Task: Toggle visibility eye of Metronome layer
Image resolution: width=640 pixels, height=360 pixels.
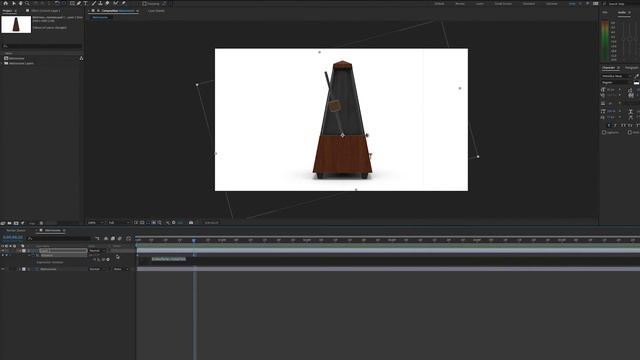Action: coord(3,269)
